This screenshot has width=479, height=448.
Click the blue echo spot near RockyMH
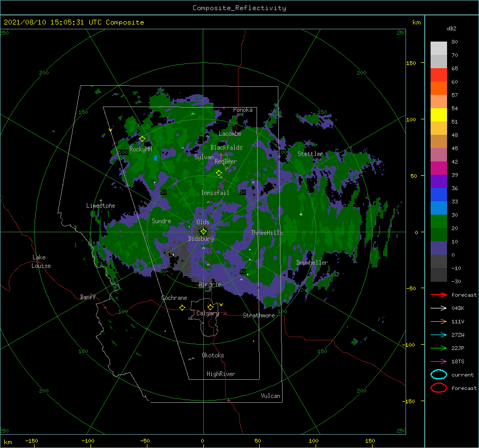[155, 158]
